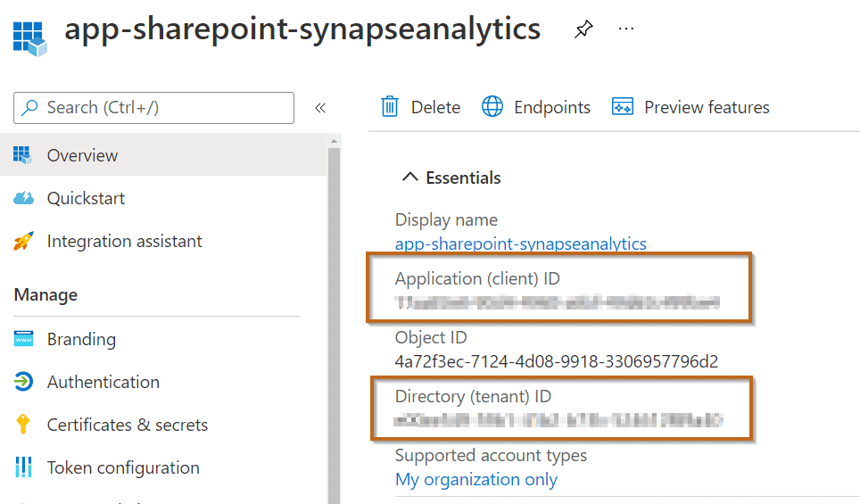This screenshot has height=504, width=860.
Task: Open the app-sharepoint-synapseanalytics display name link
Action: (x=520, y=244)
